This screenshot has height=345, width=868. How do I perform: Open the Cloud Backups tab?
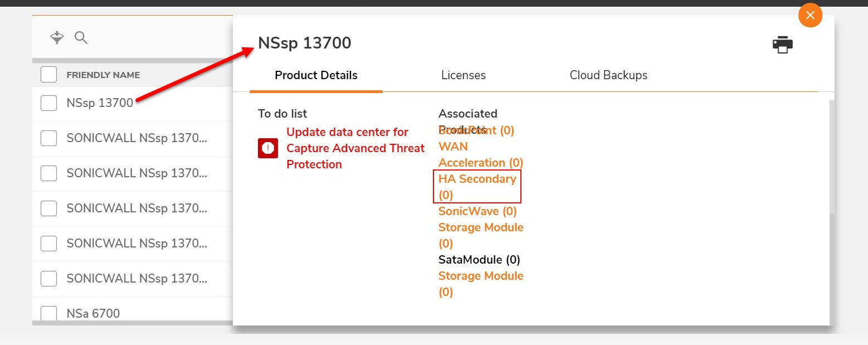tap(608, 75)
